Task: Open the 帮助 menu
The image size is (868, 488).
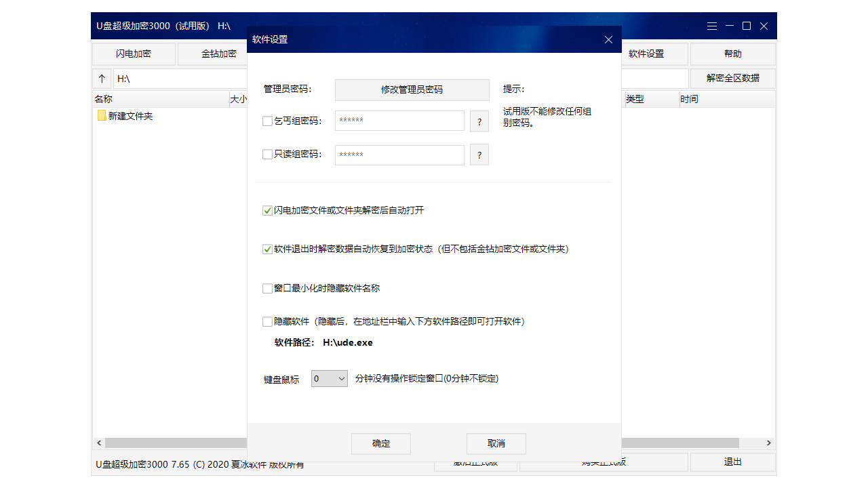Action: (x=732, y=54)
